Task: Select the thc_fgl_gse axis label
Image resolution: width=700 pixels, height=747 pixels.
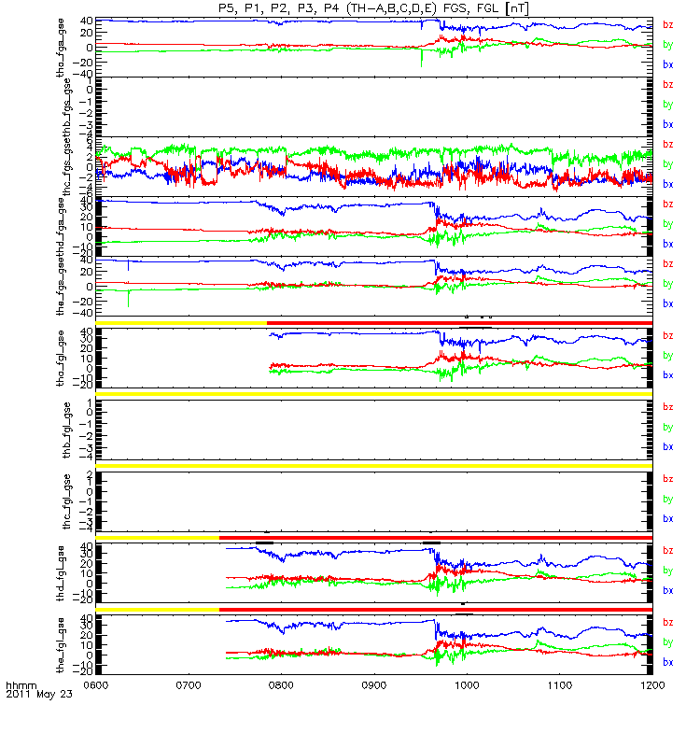Action: click(x=67, y=501)
